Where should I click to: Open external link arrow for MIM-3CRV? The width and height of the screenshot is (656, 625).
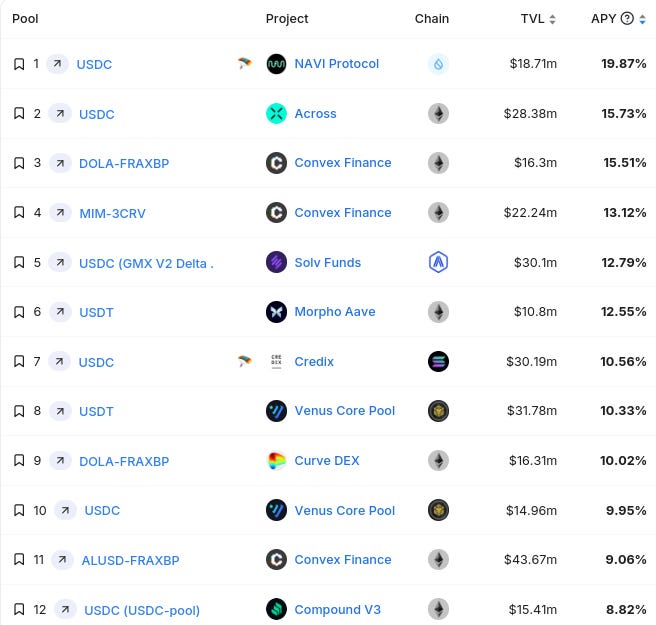pyautogui.click(x=60, y=213)
